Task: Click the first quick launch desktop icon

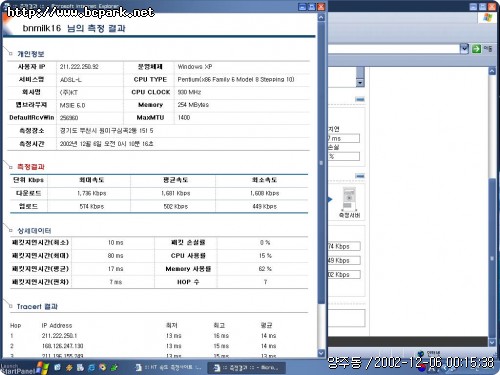Action: [x=57, y=368]
